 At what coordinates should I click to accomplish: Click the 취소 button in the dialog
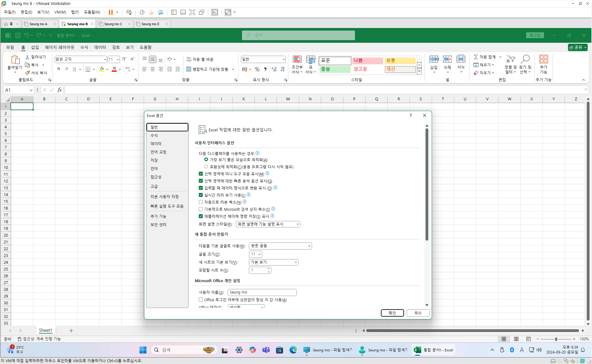[418, 313]
